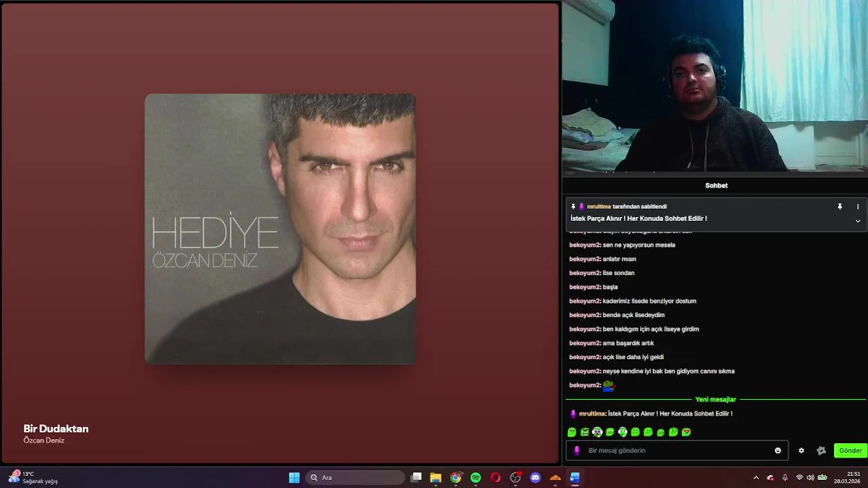The image size is (868, 488).
Task: Click message 'açık lise daha iyi geldi'
Action: [x=633, y=357]
